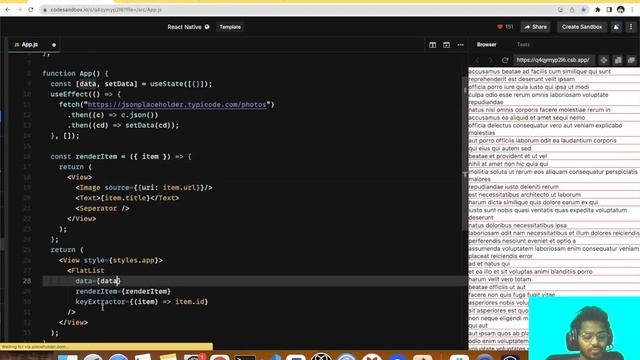640x360 pixels.
Task: Toggle the preview layout icon in editor toolbar
Action: pos(447,45)
